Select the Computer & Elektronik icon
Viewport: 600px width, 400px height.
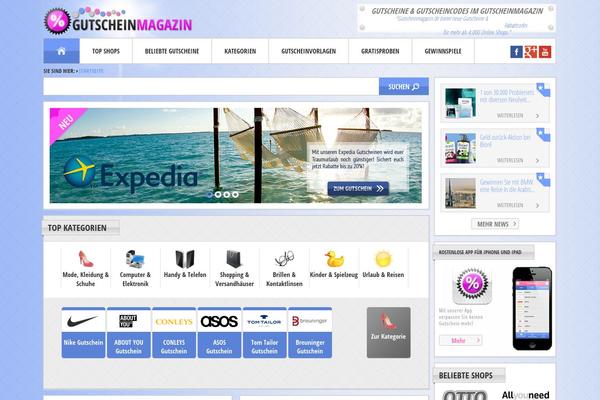click(135, 259)
